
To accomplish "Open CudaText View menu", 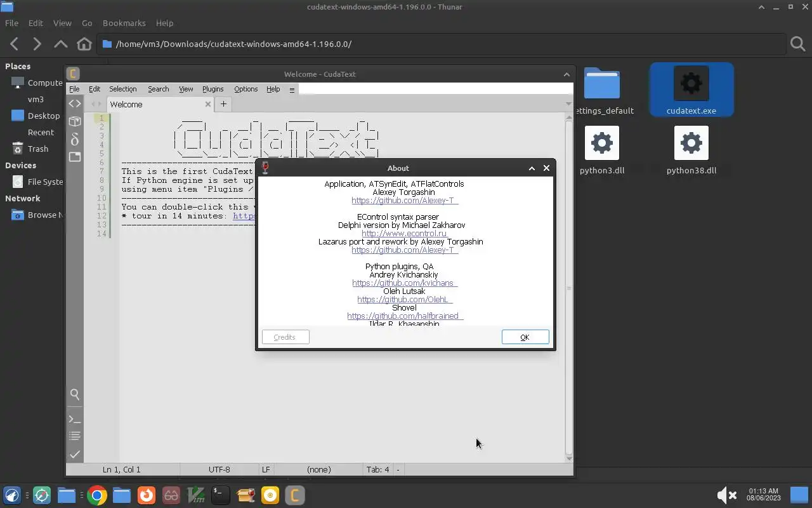I will (186, 90).
